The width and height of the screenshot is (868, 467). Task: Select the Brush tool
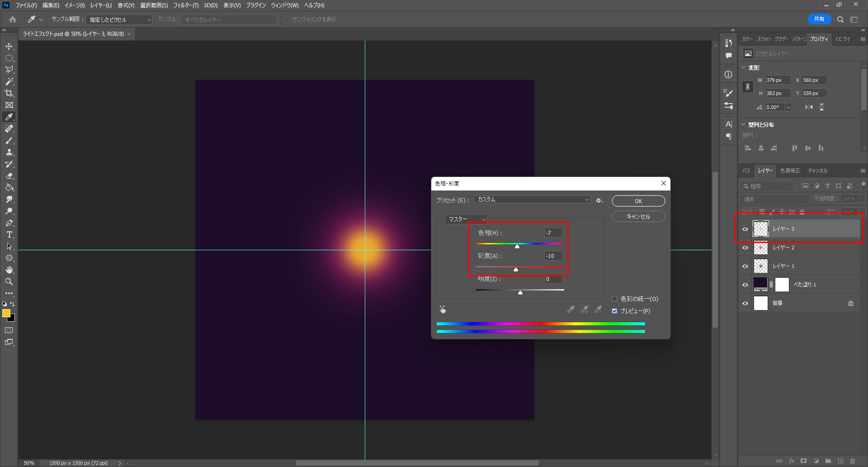pos(9,141)
